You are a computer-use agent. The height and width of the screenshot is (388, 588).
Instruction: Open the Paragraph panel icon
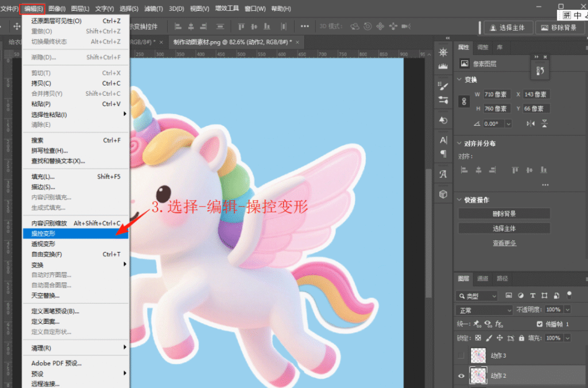(x=443, y=154)
